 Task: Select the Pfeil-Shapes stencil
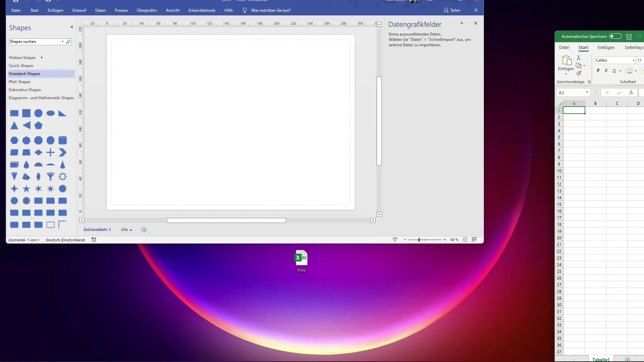pyautogui.click(x=19, y=82)
